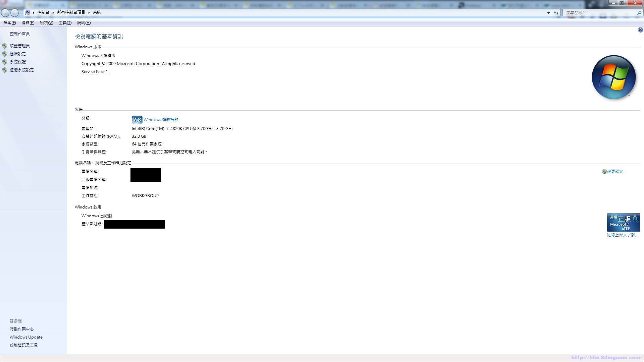Viewport: 644px width, 362px height.
Task: Click 變更設定 link
Action: point(615,172)
